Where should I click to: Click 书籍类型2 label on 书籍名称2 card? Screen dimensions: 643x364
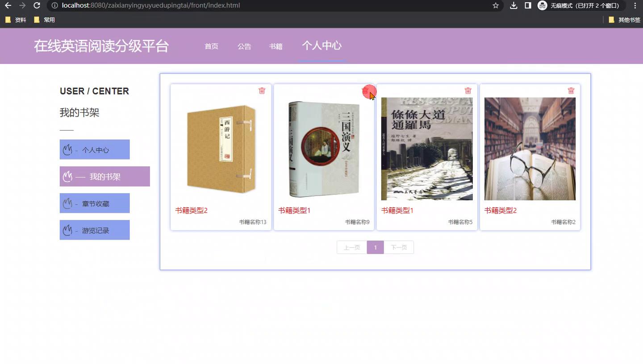(x=501, y=210)
